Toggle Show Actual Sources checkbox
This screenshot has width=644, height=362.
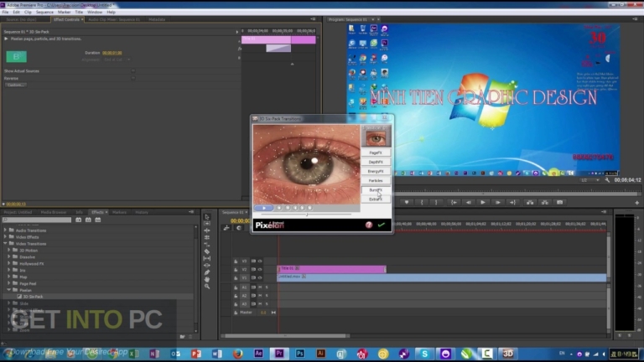(133, 71)
